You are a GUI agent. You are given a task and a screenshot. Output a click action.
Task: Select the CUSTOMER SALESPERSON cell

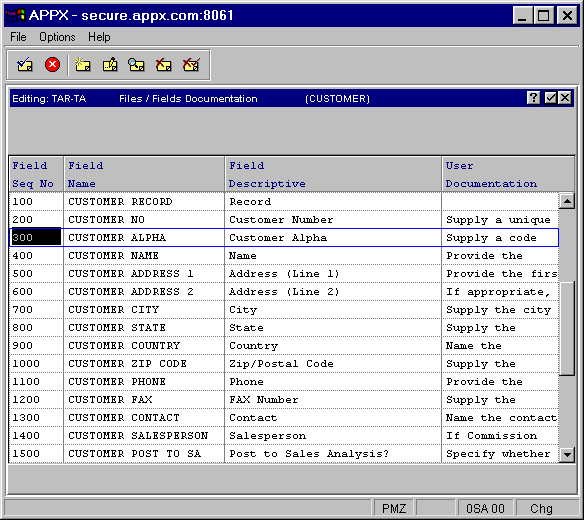click(144, 435)
